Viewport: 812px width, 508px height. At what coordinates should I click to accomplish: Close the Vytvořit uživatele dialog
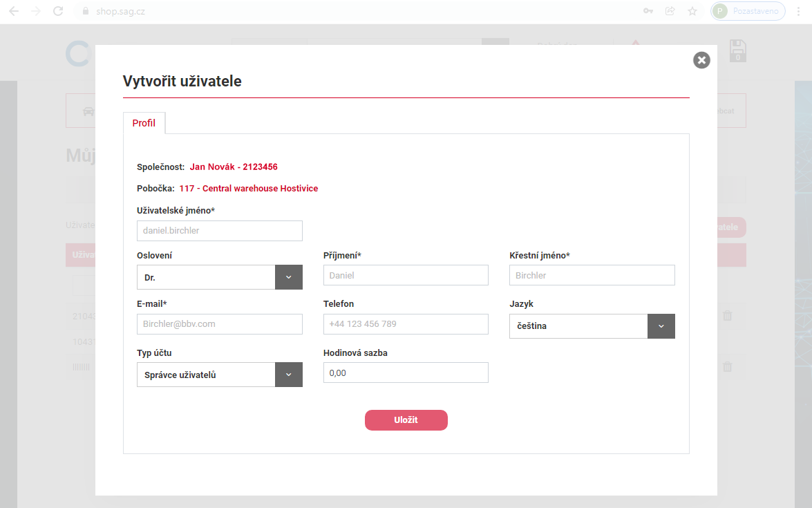(701, 60)
